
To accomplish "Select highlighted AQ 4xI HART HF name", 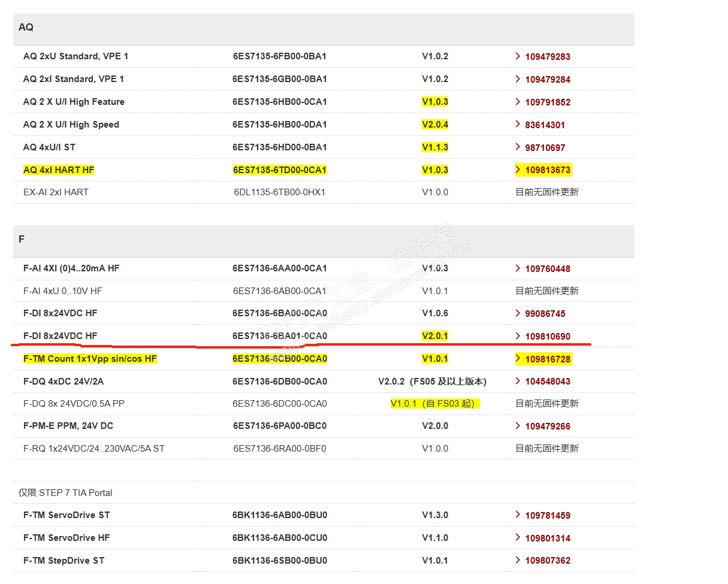I will coord(59,170).
